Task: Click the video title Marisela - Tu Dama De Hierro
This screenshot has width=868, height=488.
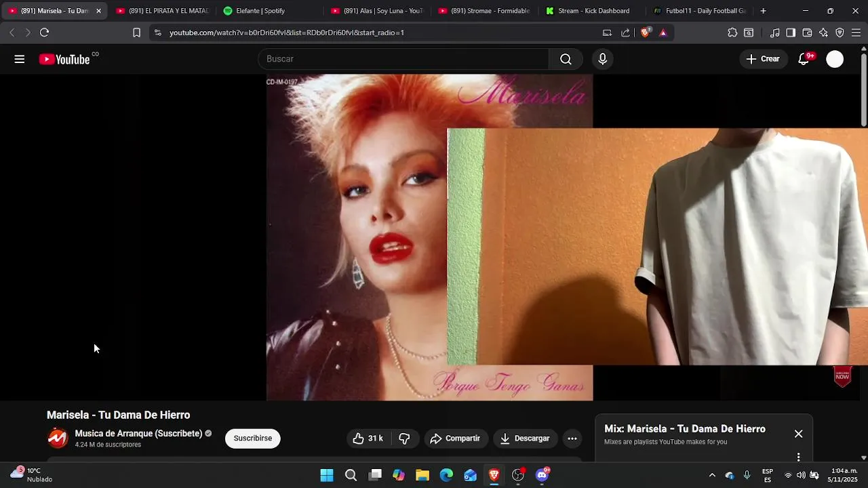Action: coord(118,415)
